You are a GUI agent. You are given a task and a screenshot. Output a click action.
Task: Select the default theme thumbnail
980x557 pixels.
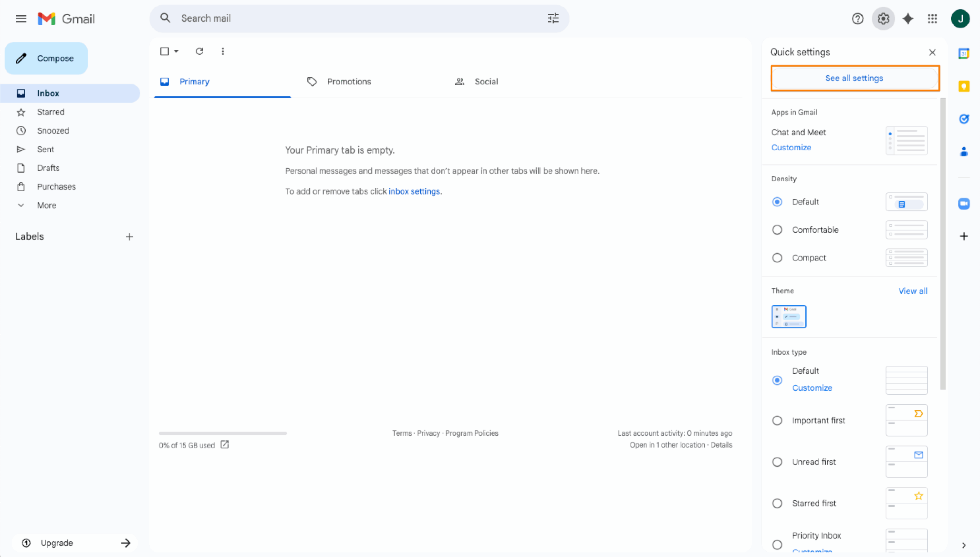789,316
